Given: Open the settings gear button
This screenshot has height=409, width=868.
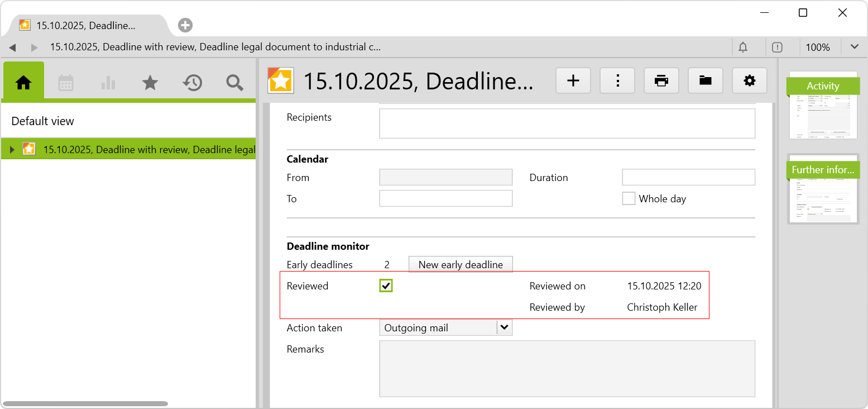Looking at the screenshot, I should click(x=750, y=81).
